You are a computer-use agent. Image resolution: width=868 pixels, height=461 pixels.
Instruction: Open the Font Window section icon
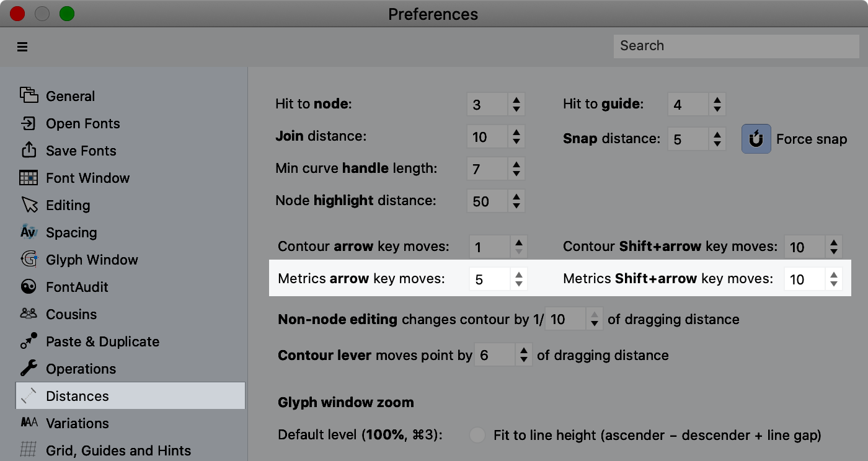29,178
